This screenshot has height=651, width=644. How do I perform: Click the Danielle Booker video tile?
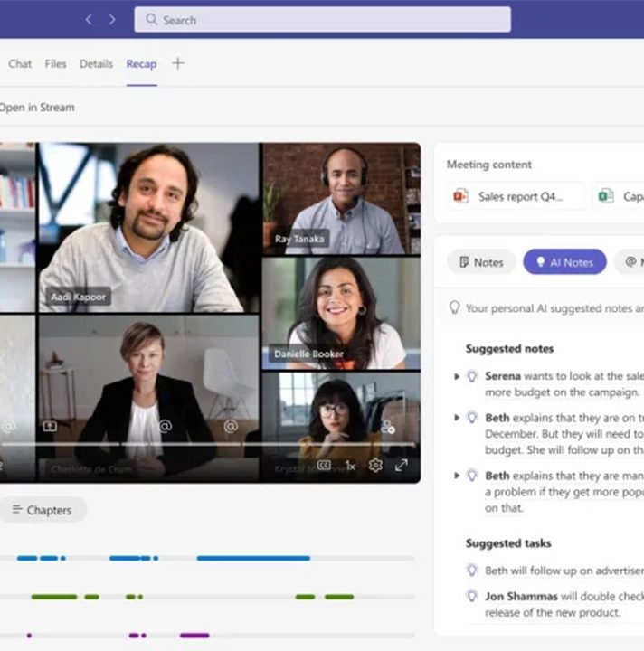click(341, 313)
